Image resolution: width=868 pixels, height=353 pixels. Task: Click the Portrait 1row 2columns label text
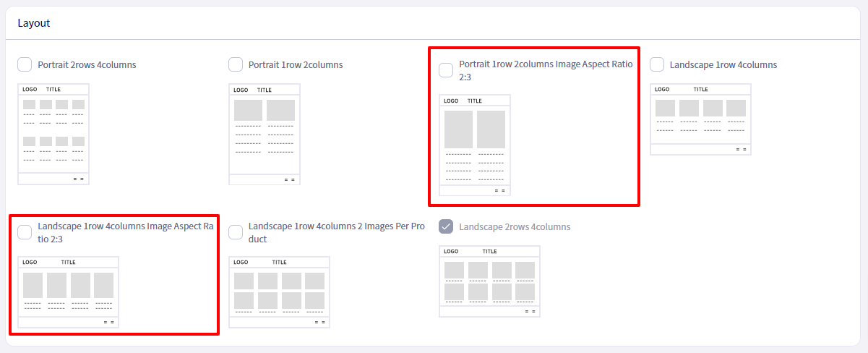296,65
